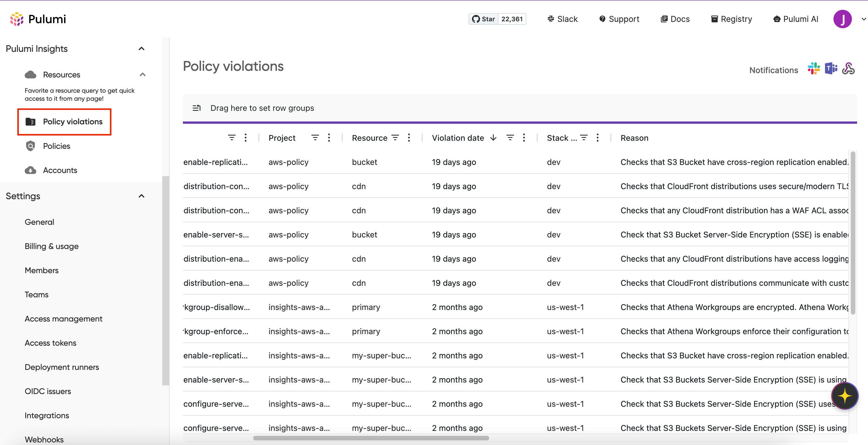Click the Microsoft Teams notifications icon

pos(831,69)
